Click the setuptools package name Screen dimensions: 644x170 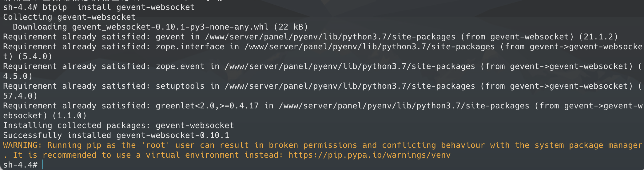coord(180,86)
